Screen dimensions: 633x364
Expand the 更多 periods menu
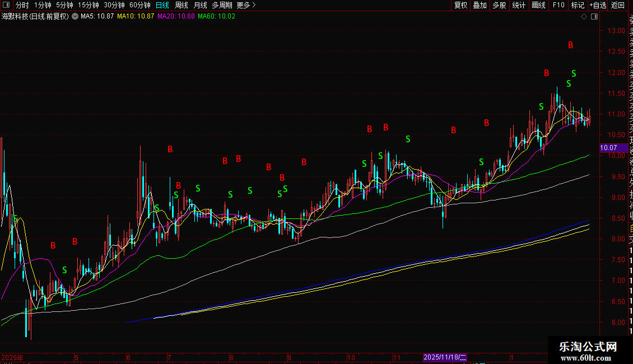point(246,5)
